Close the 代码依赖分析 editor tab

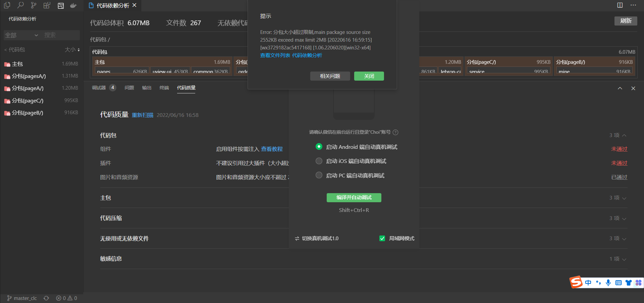[x=135, y=5]
